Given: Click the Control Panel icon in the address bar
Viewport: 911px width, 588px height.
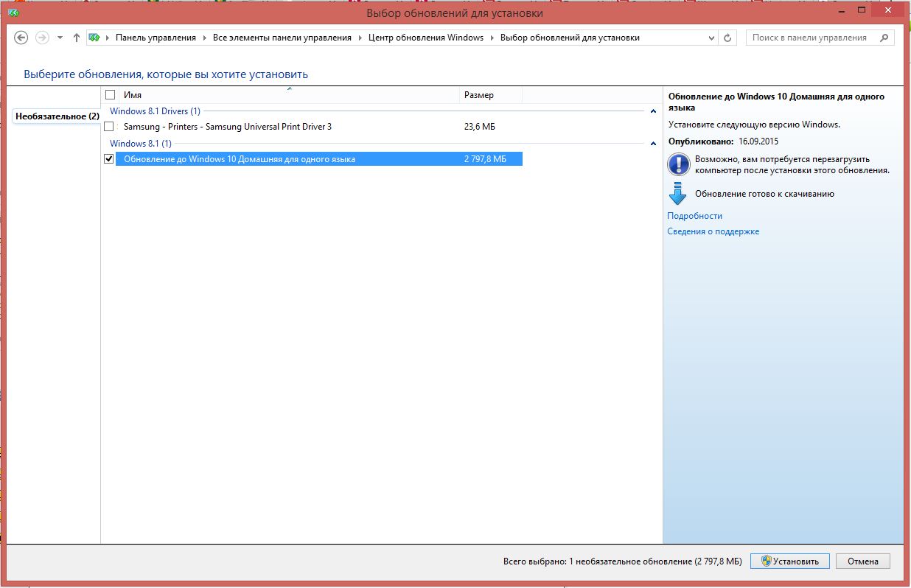Looking at the screenshot, I should (x=94, y=38).
